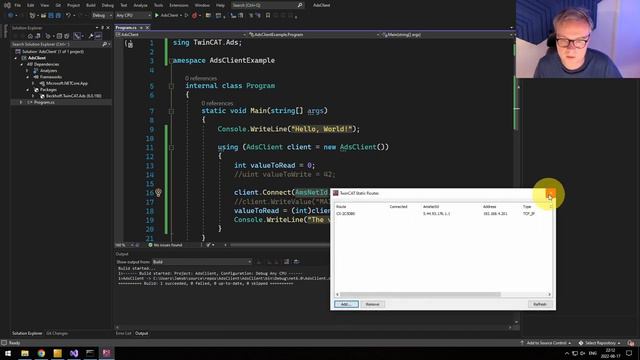Open the AdsClientExample.Program class dropdown
The height and width of the screenshot is (360, 640).
[313, 35]
